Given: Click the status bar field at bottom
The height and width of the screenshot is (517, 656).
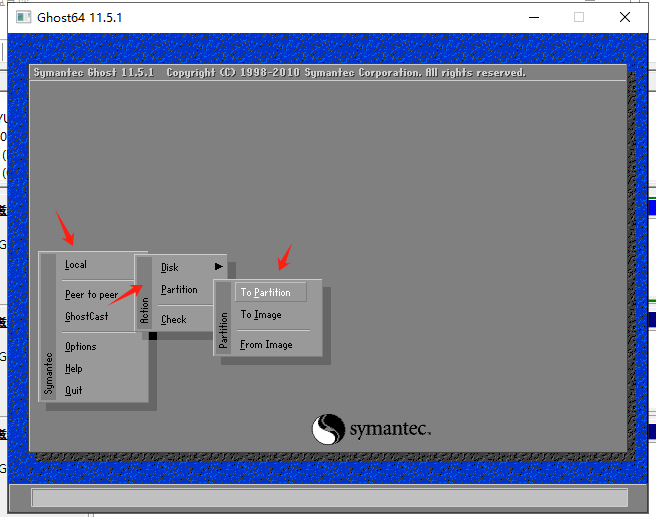Looking at the screenshot, I should click(x=329, y=498).
